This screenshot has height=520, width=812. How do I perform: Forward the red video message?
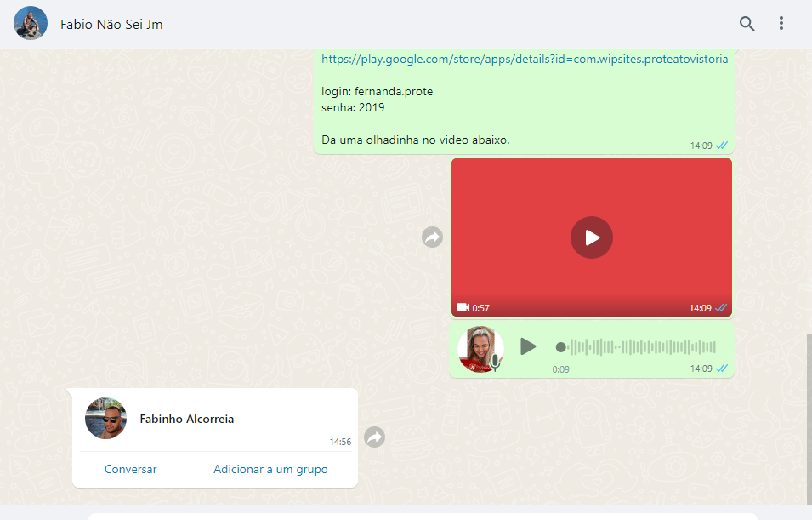433,237
